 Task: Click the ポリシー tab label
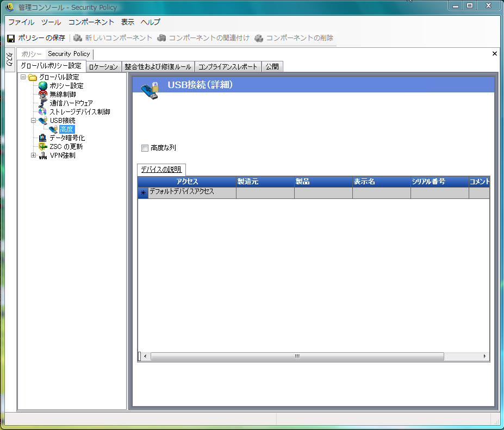(x=32, y=54)
